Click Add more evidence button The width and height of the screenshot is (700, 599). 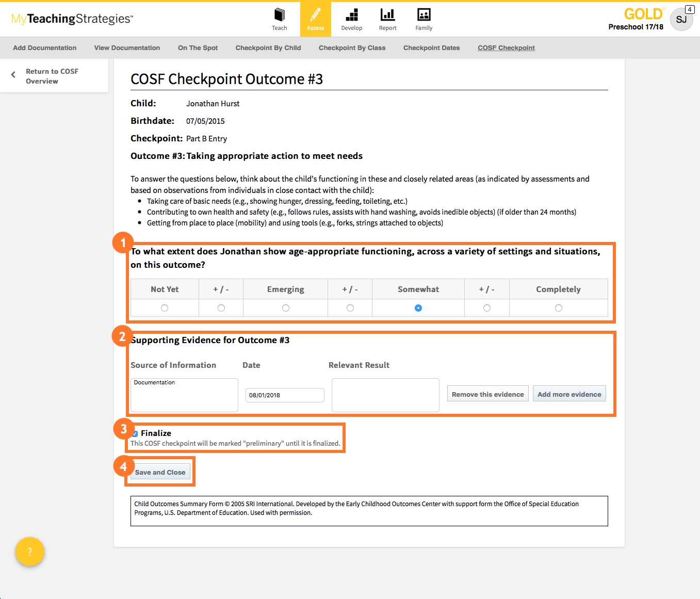coord(569,394)
